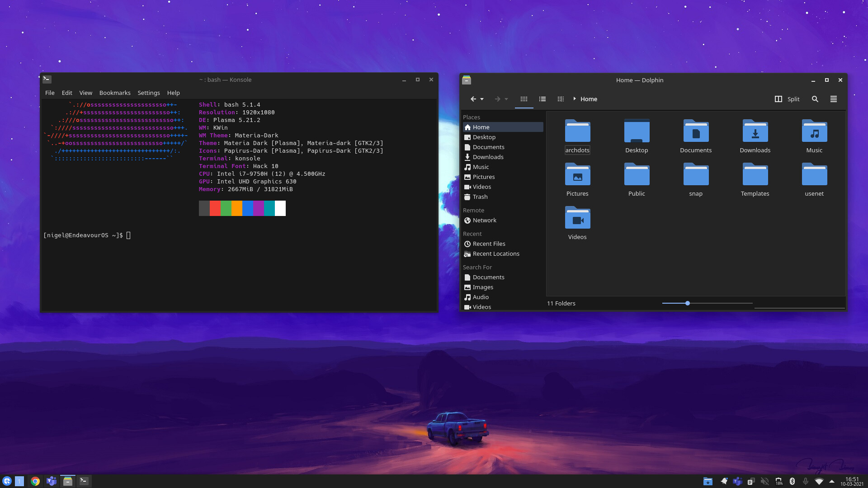Viewport: 868px width, 488px height.
Task: Search for Audio in sidebar
Action: click(x=503, y=297)
